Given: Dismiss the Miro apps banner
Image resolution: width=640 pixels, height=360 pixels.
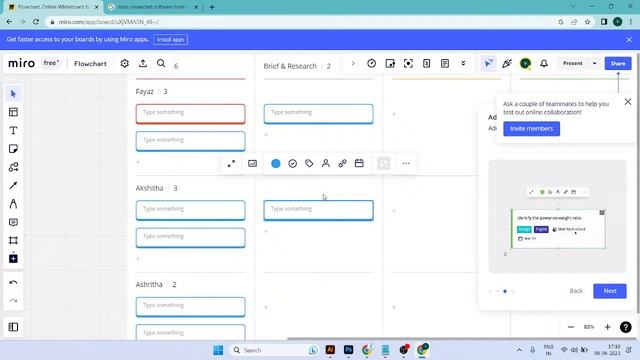Looking at the screenshot, I should (x=629, y=40).
